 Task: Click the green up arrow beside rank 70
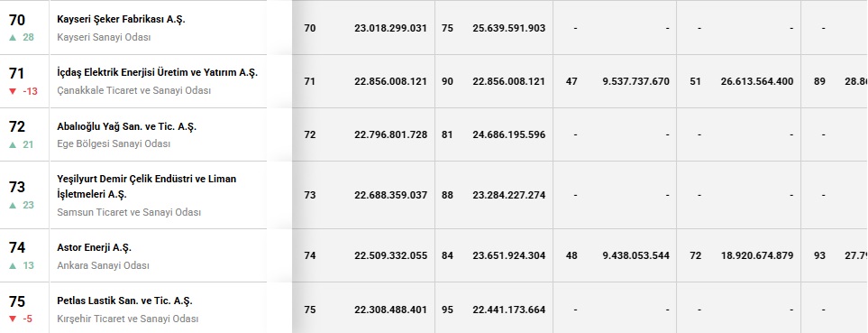click(13, 38)
